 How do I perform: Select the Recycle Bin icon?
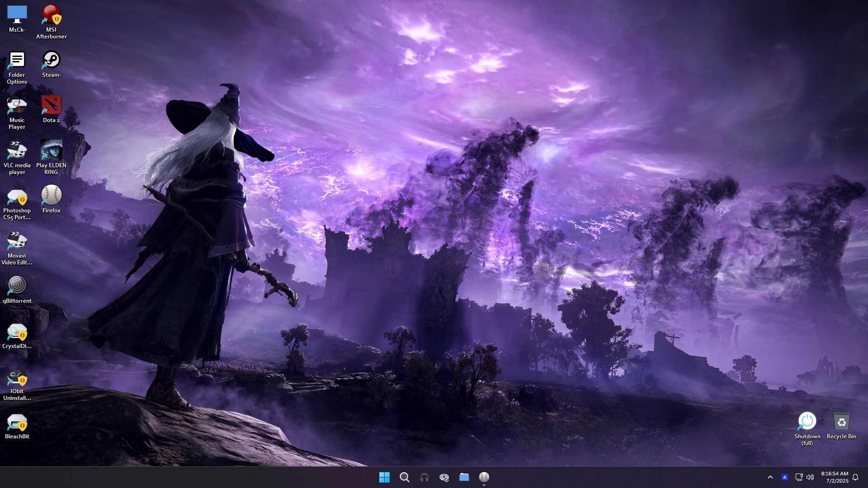click(x=841, y=425)
